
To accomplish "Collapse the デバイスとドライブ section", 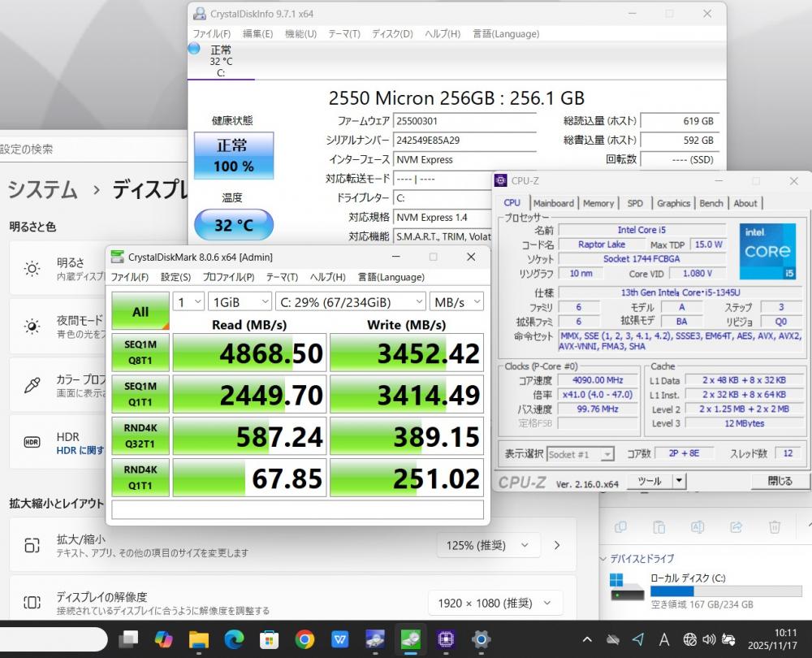I will tap(603, 559).
